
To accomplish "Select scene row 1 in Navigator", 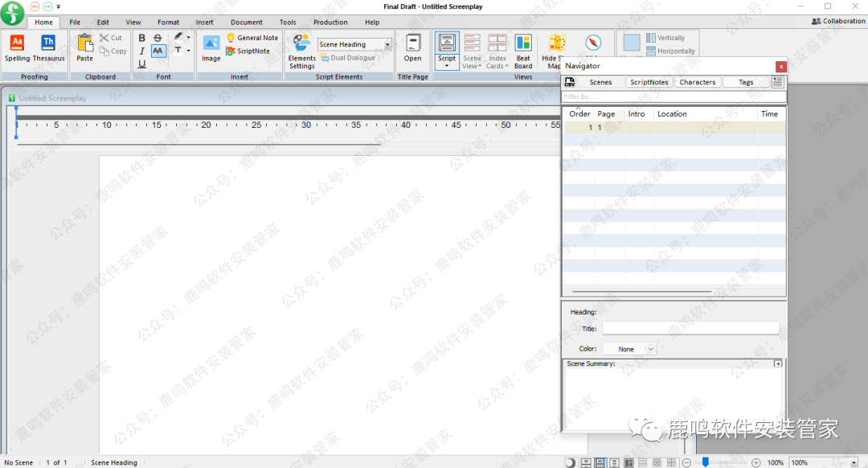I will pyautogui.click(x=674, y=127).
